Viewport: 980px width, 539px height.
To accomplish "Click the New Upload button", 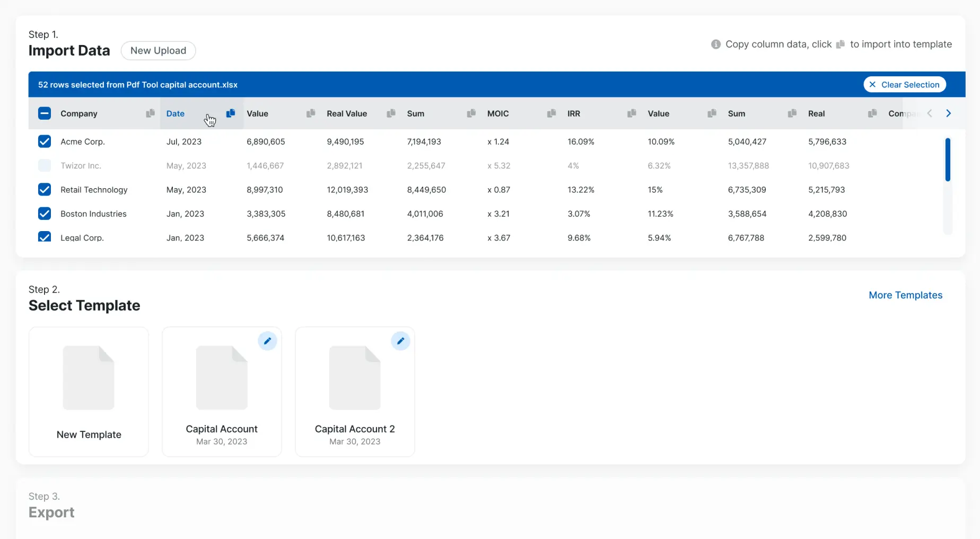I will pos(158,51).
